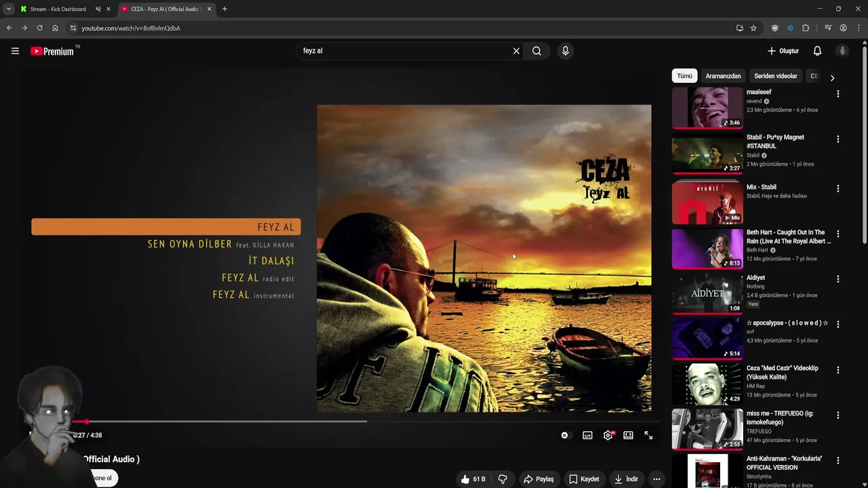Open the blue sound-waves extension
The width and height of the screenshot is (868, 488).
point(790,28)
